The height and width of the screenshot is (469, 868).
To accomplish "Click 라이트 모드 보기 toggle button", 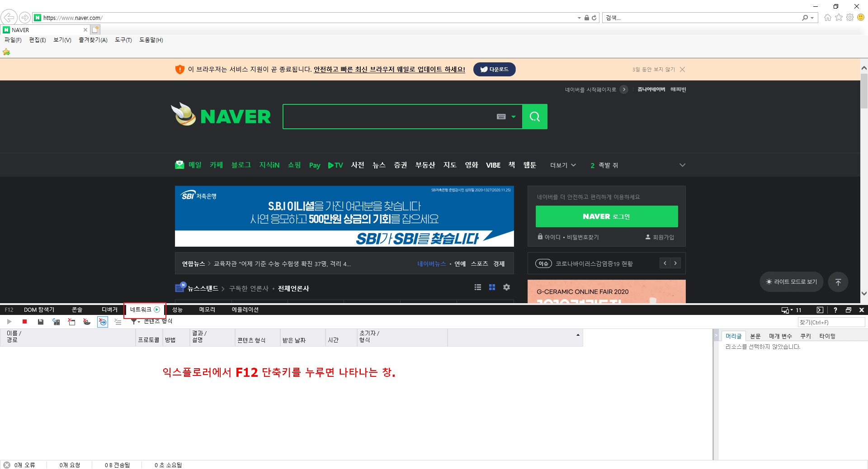I will click(792, 282).
